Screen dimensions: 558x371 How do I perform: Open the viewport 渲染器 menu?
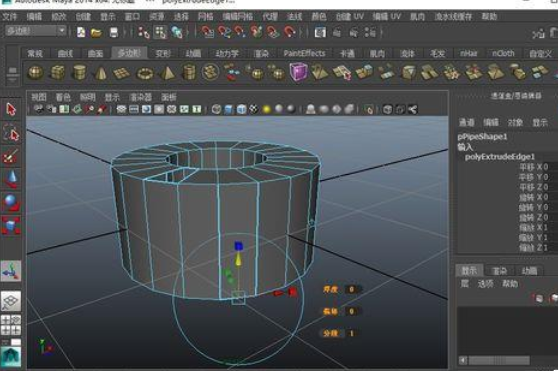[140, 97]
